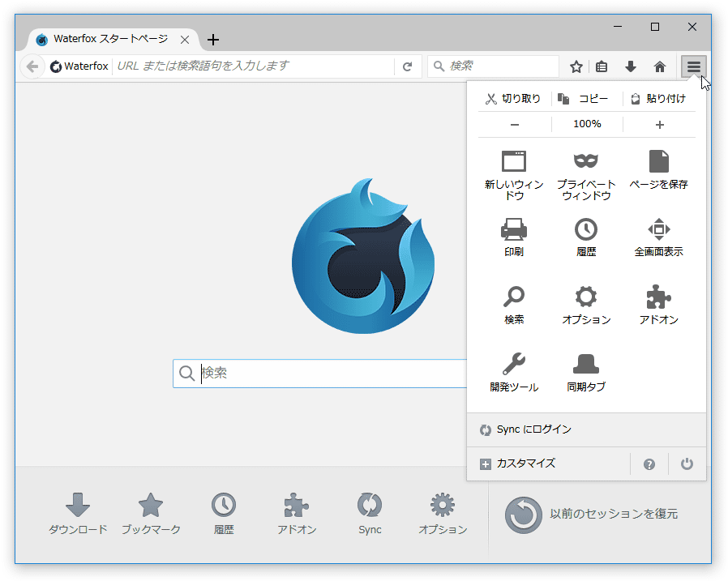728x581 pixels.
Task: Zoom in with the plus button
Action: (659, 125)
